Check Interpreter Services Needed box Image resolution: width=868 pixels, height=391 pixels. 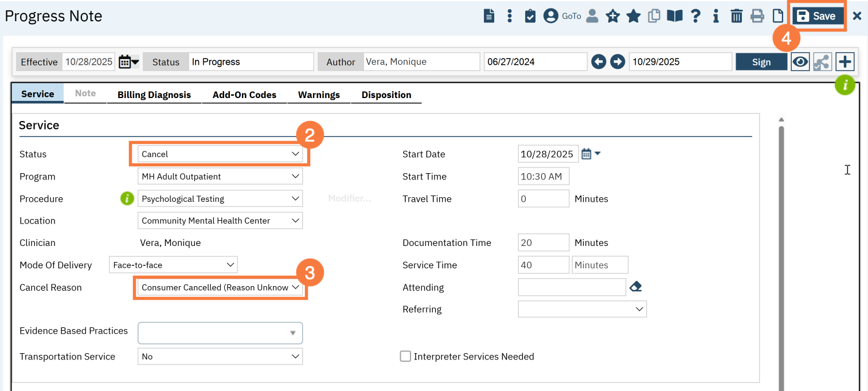[x=405, y=357]
